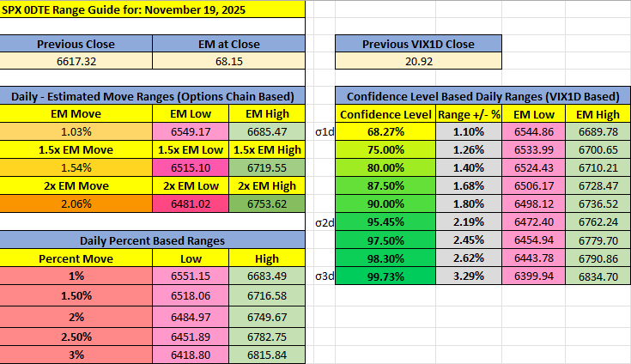
Task: Select the 87.50% confidence level cell
Action: (x=385, y=185)
